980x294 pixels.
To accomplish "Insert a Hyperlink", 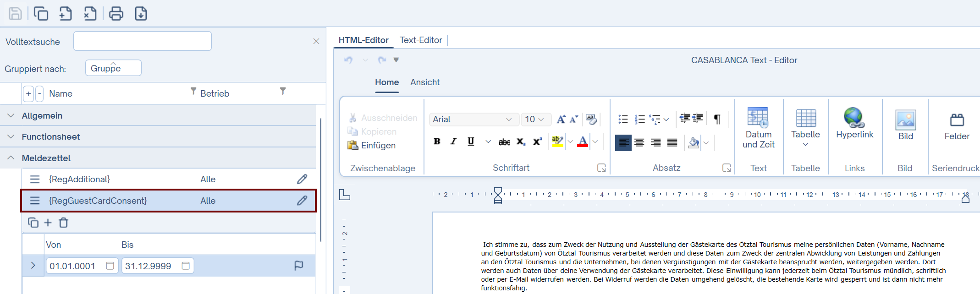I will tap(854, 124).
